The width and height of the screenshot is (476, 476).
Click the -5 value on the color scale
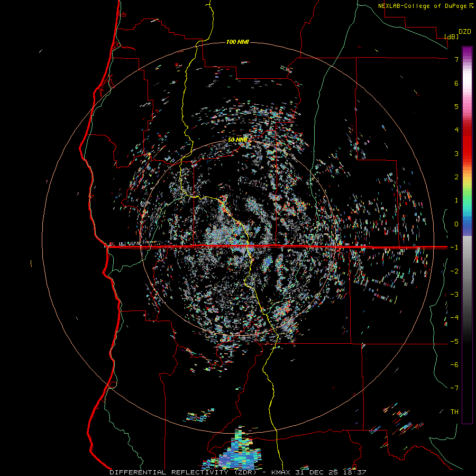pyautogui.click(x=454, y=342)
